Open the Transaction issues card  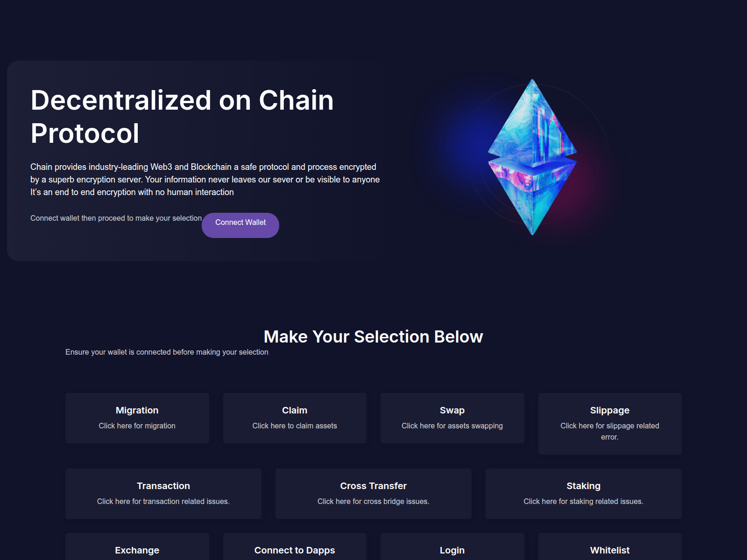tap(163, 493)
